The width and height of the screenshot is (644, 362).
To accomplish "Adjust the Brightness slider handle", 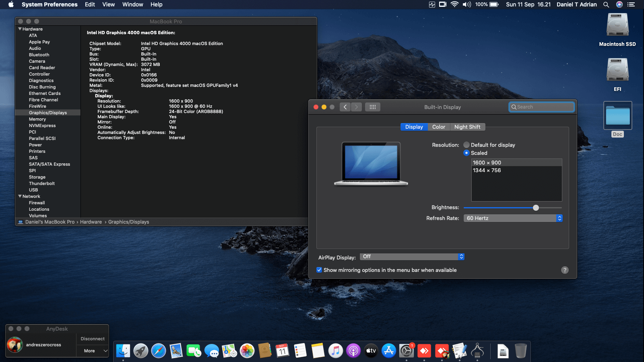I will click(536, 208).
